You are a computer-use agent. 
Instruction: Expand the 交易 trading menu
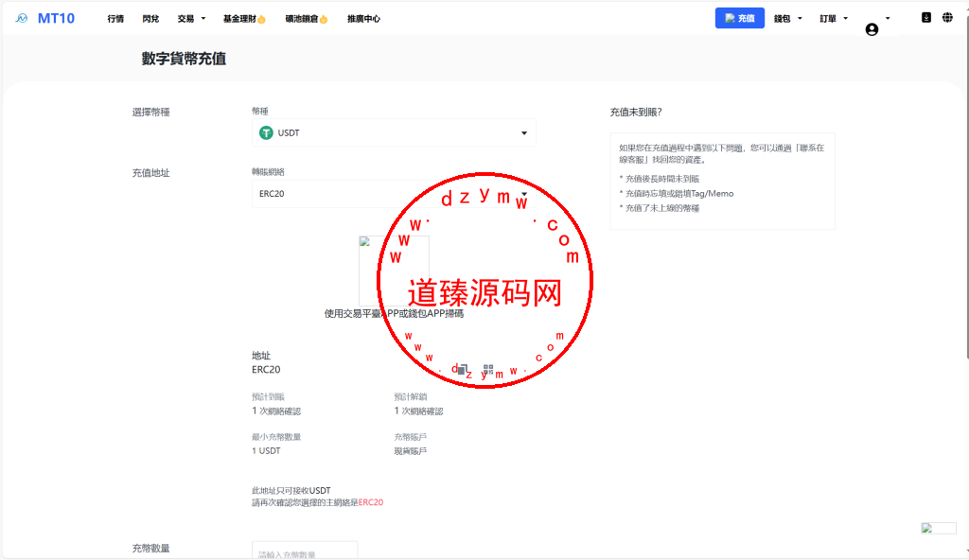tap(191, 19)
